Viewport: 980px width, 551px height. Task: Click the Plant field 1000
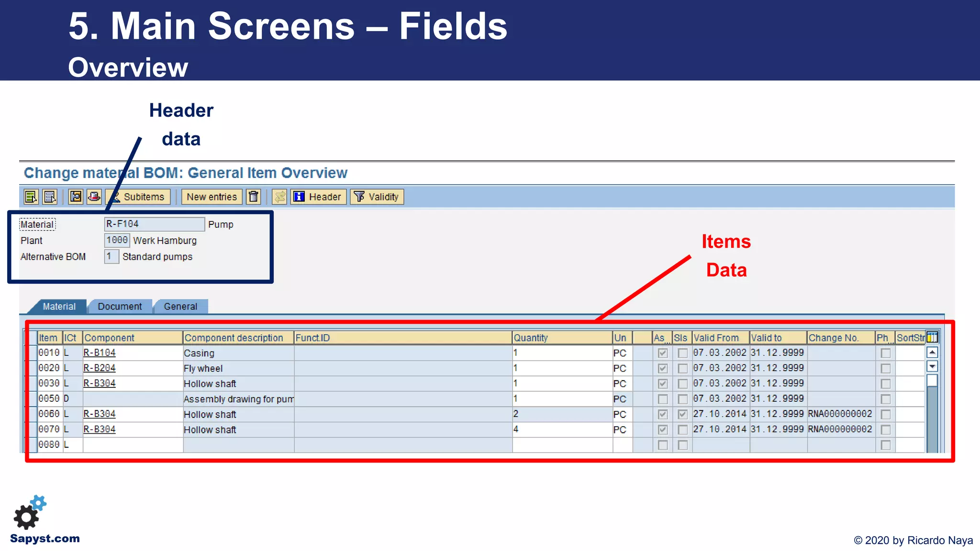117,240
